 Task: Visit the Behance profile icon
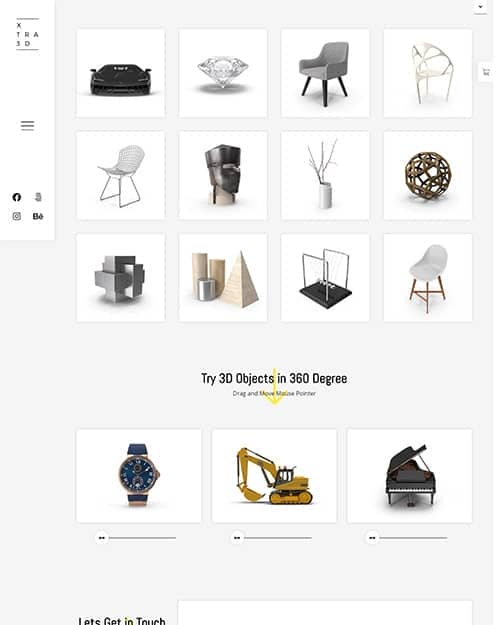(x=38, y=216)
